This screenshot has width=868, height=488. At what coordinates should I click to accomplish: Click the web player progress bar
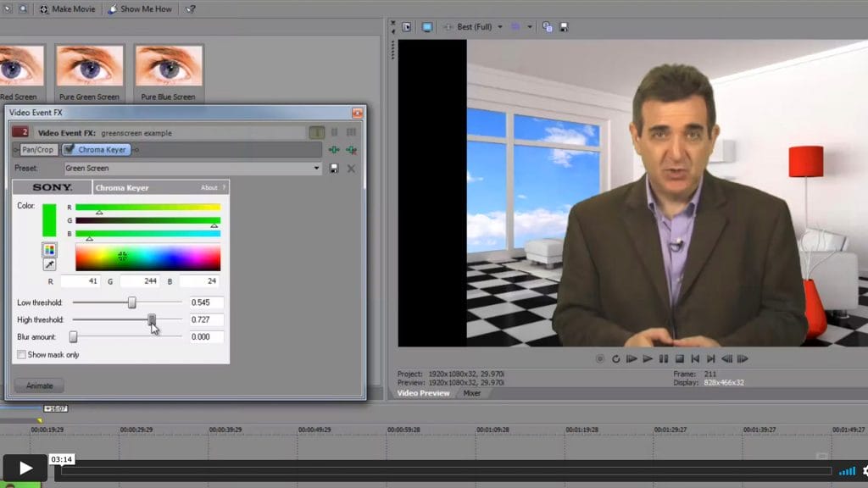point(446,471)
